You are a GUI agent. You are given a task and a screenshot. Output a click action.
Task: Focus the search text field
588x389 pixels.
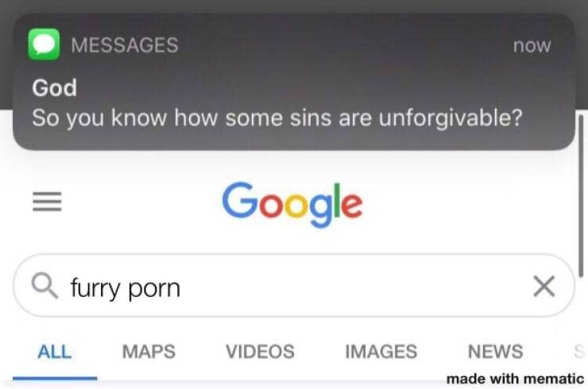[294, 286]
